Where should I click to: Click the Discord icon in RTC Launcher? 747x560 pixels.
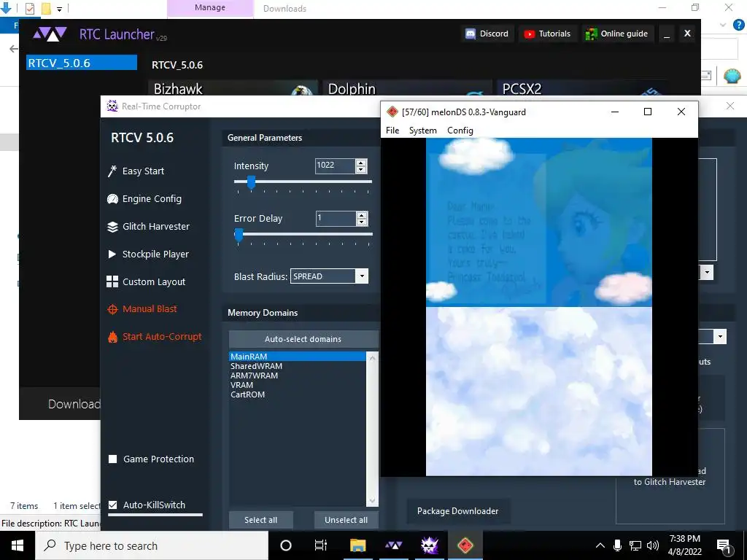tap(471, 34)
